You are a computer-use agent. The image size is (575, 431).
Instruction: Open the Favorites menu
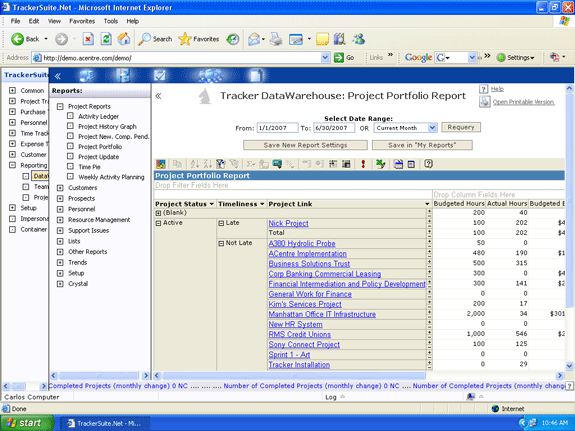82,21
